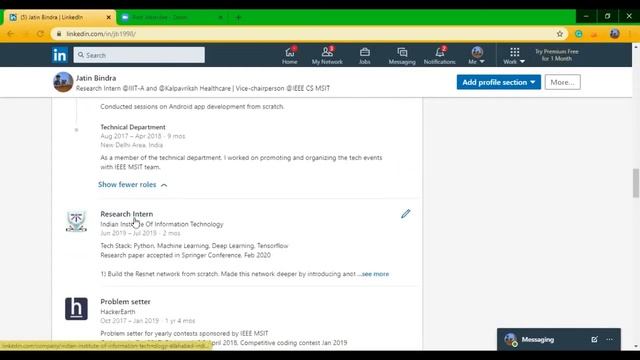The image size is (640, 360).
Task: Click the HackerEarth company logo
Action: pos(76,309)
